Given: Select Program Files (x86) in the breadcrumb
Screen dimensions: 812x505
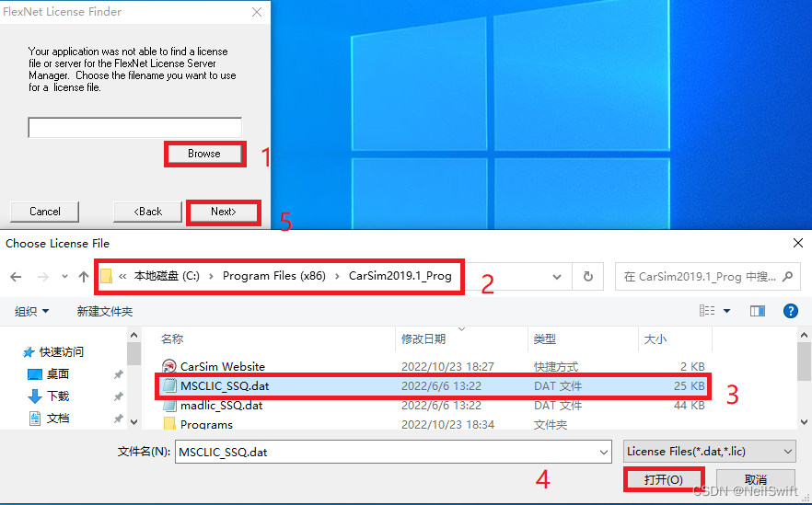Looking at the screenshot, I should pyautogui.click(x=274, y=276).
